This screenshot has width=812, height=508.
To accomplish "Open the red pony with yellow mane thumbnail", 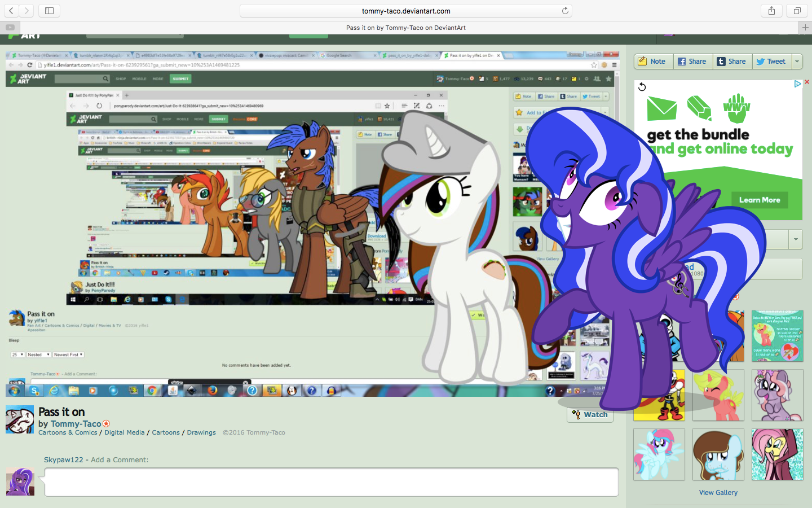I will [718, 395].
